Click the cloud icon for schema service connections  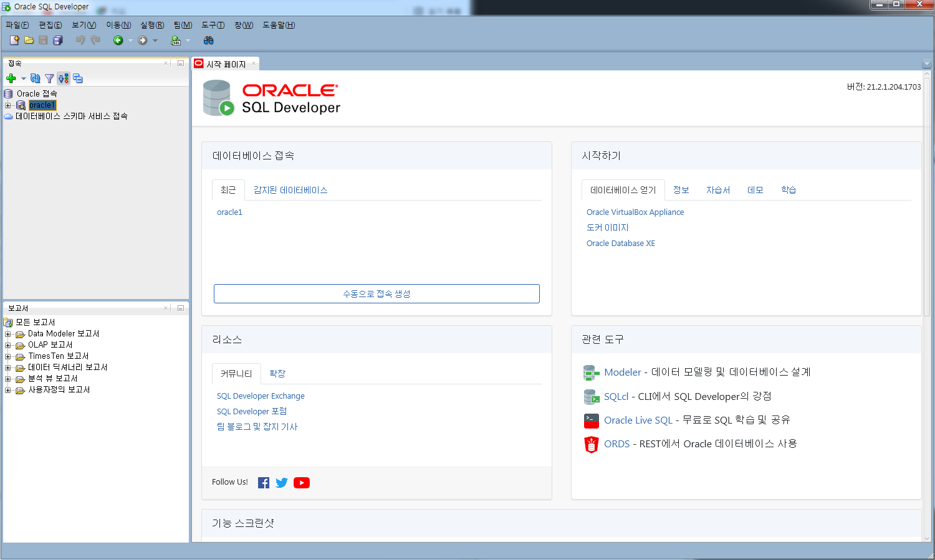point(8,116)
